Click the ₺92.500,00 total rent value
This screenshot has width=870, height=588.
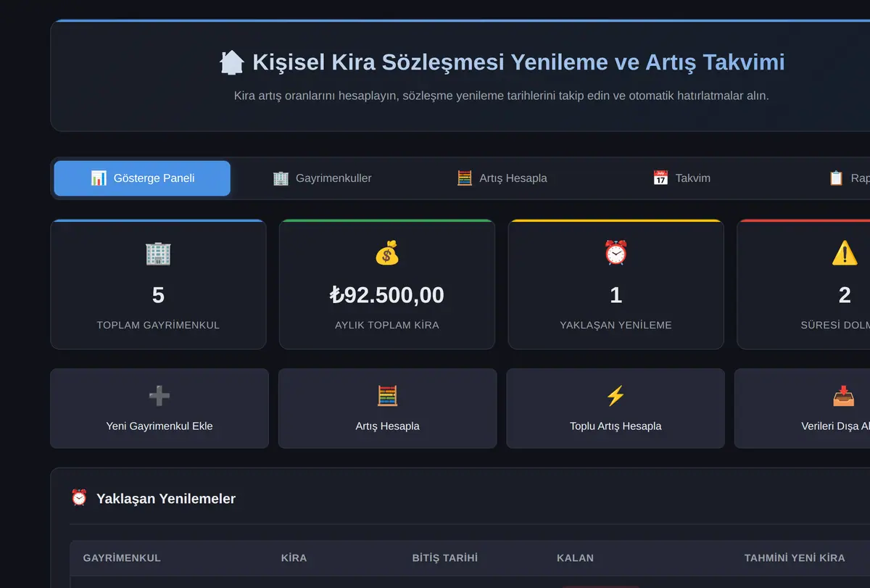(x=387, y=295)
